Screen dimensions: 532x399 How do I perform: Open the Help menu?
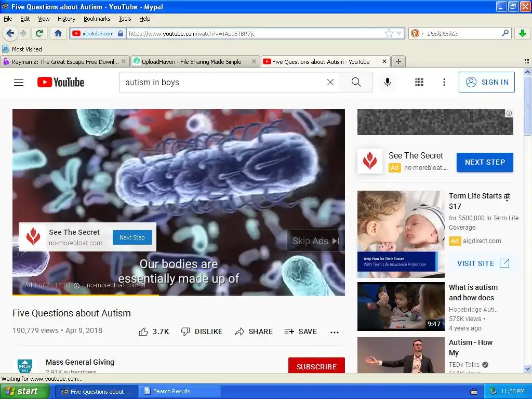(x=144, y=19)
